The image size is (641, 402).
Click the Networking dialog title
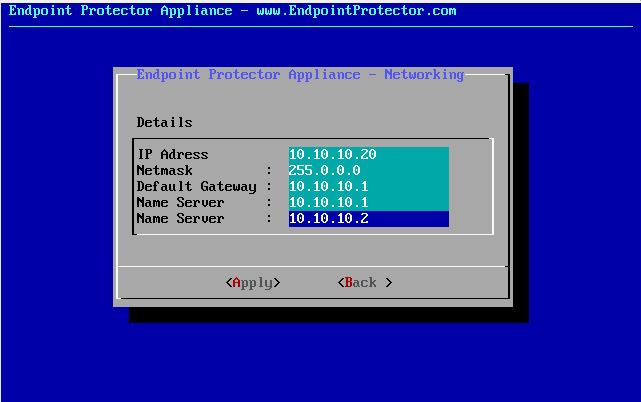point(300,74)
